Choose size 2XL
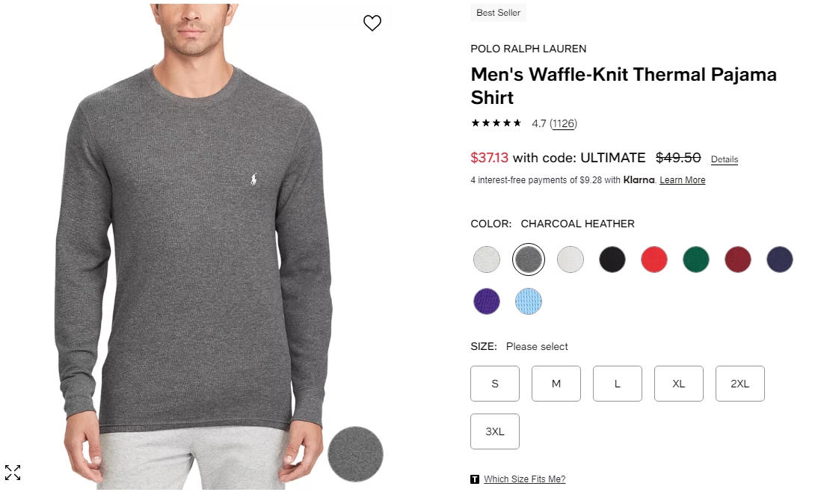818x504 pixels. pos(739,384)
